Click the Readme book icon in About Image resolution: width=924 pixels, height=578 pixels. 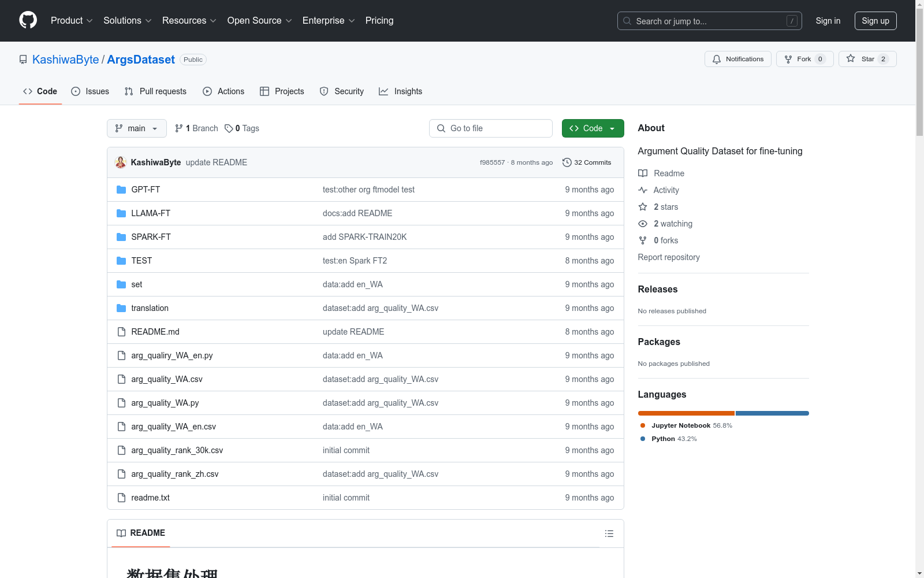click(x=643, y=173)
